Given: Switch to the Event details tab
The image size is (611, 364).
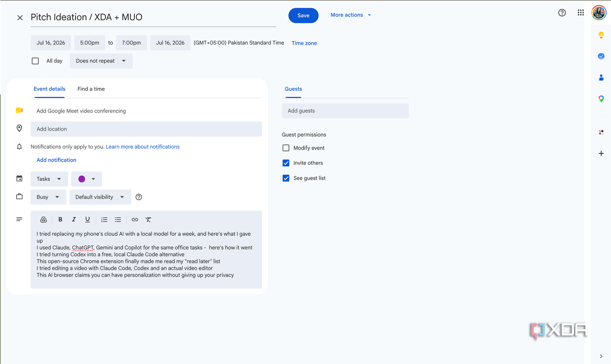Looking at the screenshot, I should 50,89.
